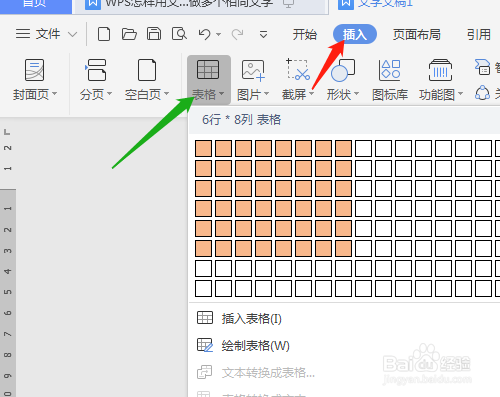The height and width of the screenshot is (397, 500).
Task: Open the quick access customize arrow
Action: 263,34
